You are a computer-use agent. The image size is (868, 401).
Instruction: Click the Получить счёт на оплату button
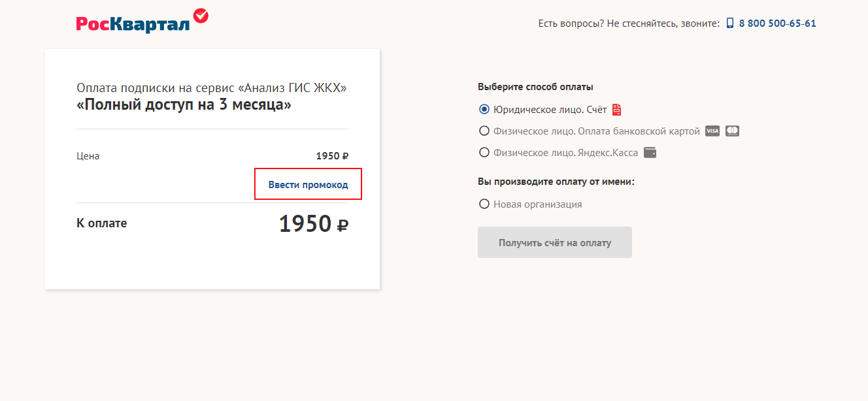[555, 242]
